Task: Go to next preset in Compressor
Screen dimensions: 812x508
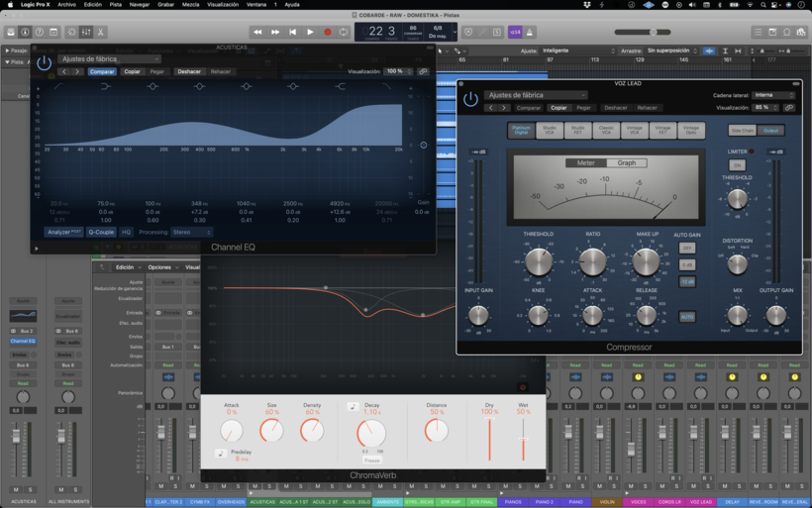Action: coord(503,108)
